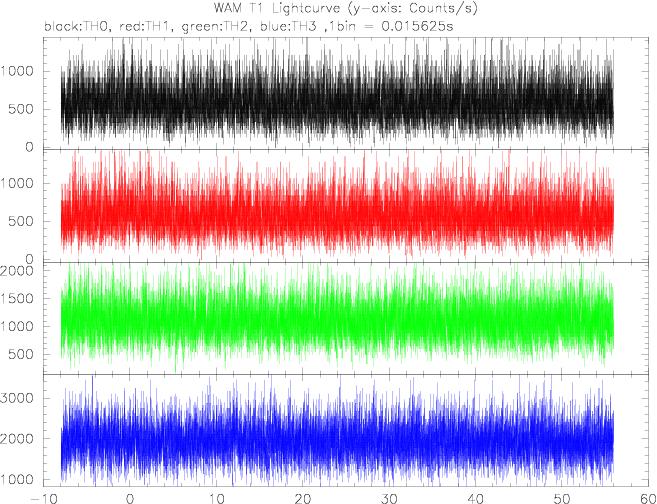Click the "500" y-axis label of the black panel
The image size is (657, 504).
coord(21,109)
